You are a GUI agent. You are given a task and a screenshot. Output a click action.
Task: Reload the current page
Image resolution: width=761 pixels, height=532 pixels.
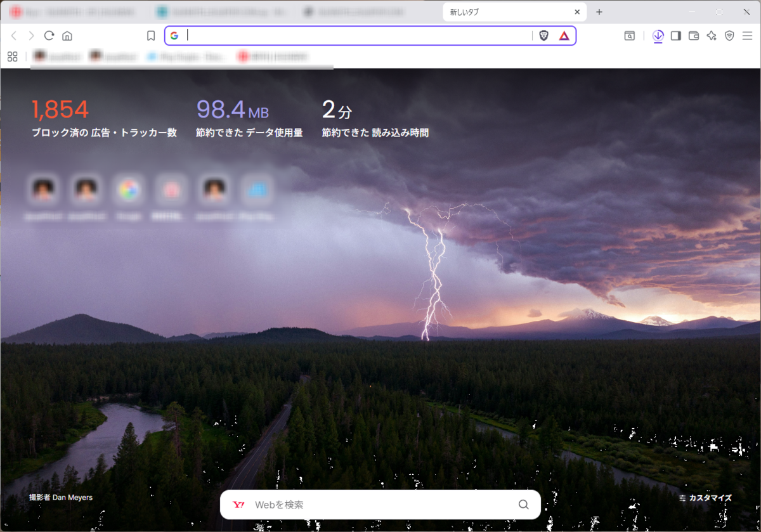(x=49, y=36)
